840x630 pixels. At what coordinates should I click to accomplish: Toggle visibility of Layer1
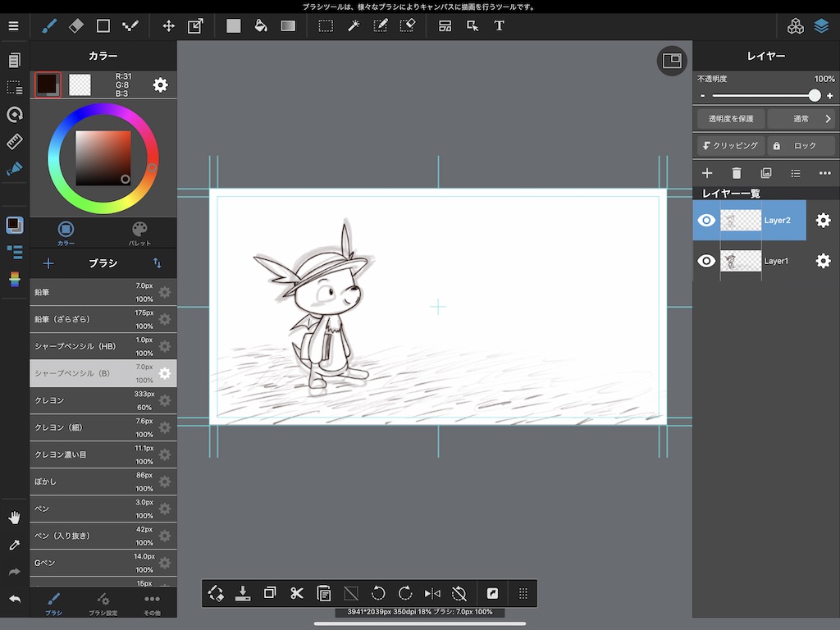(706, 261)
